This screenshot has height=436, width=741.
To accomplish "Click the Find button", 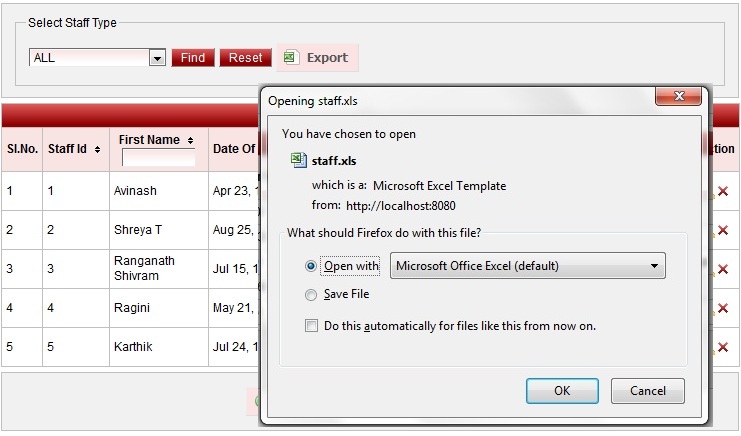I will (x=193, y=58).
